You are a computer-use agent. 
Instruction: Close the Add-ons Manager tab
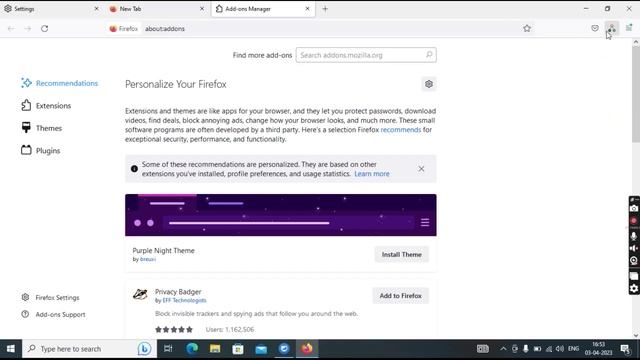coord(307,9)
